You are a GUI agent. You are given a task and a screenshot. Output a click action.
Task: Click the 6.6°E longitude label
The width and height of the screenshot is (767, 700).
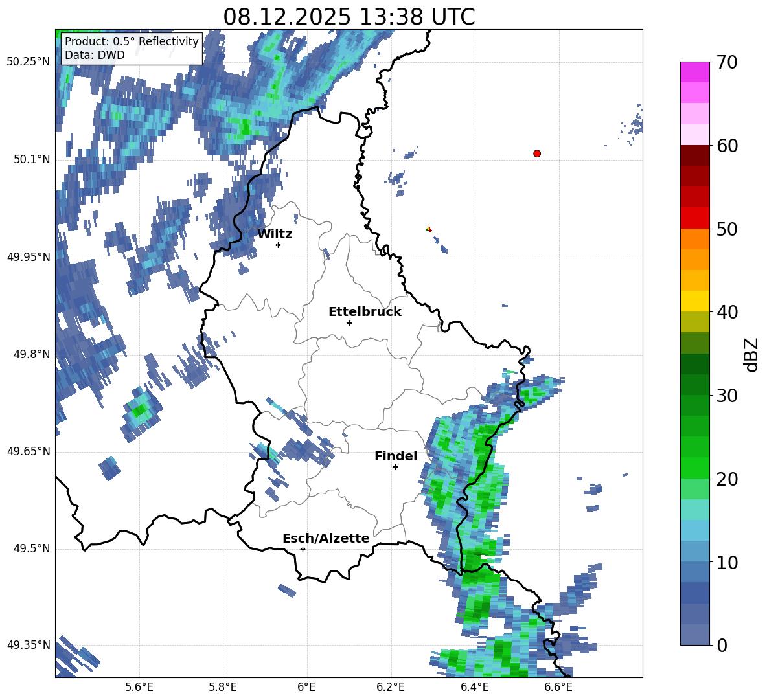(558, 687)
